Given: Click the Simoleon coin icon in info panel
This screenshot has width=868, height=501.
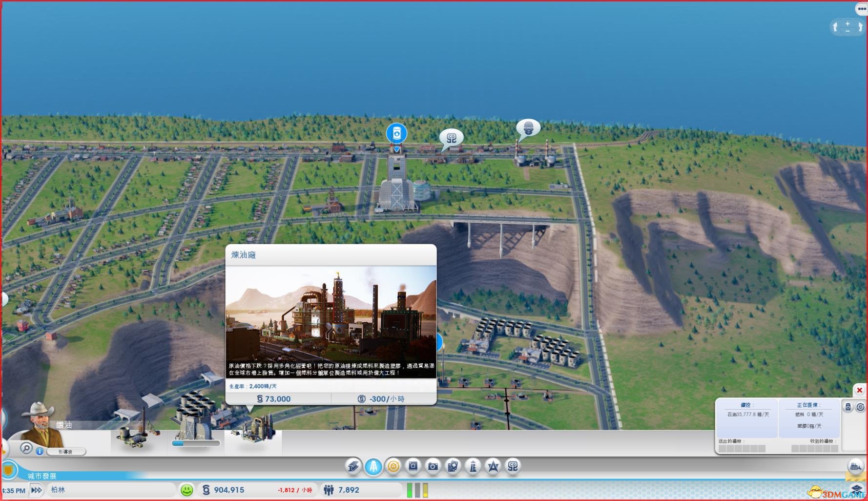Looking at the screenshot, I should [860, 407].
